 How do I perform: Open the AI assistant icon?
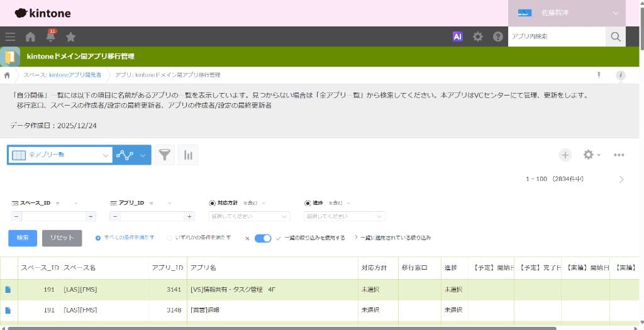(x=458, y=36)
